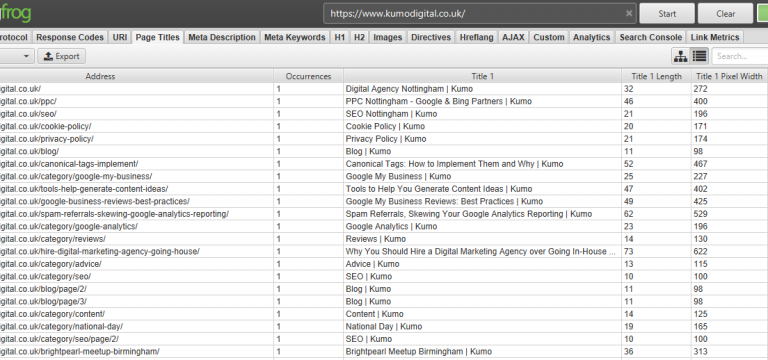Switch to tree view icon

[680, 56]
